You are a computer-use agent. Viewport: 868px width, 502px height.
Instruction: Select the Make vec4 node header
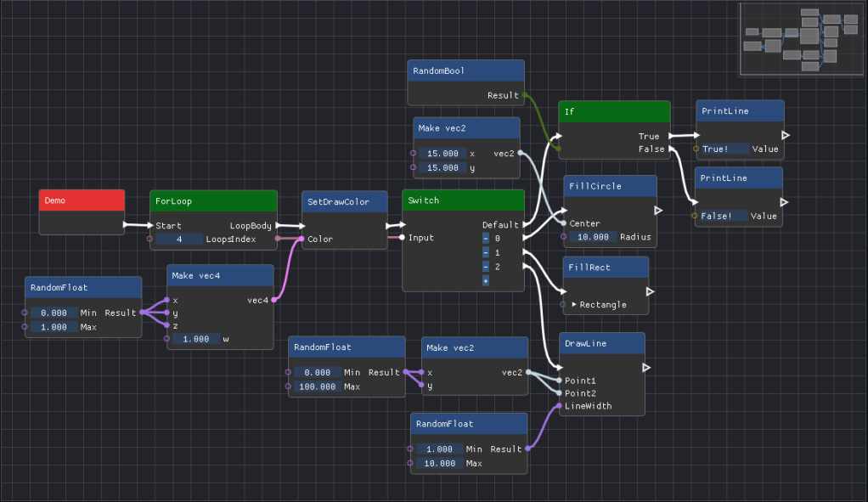point(220,275)
